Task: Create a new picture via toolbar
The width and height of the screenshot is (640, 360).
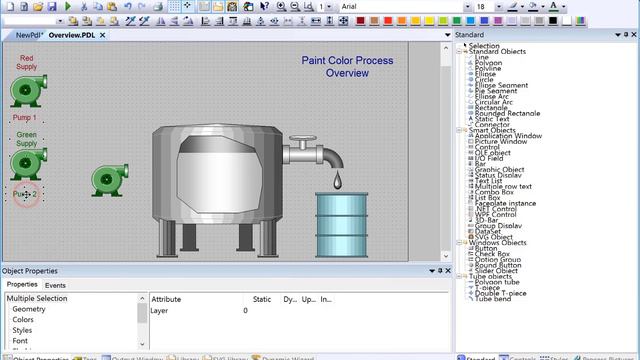Action: pos(10,7)
